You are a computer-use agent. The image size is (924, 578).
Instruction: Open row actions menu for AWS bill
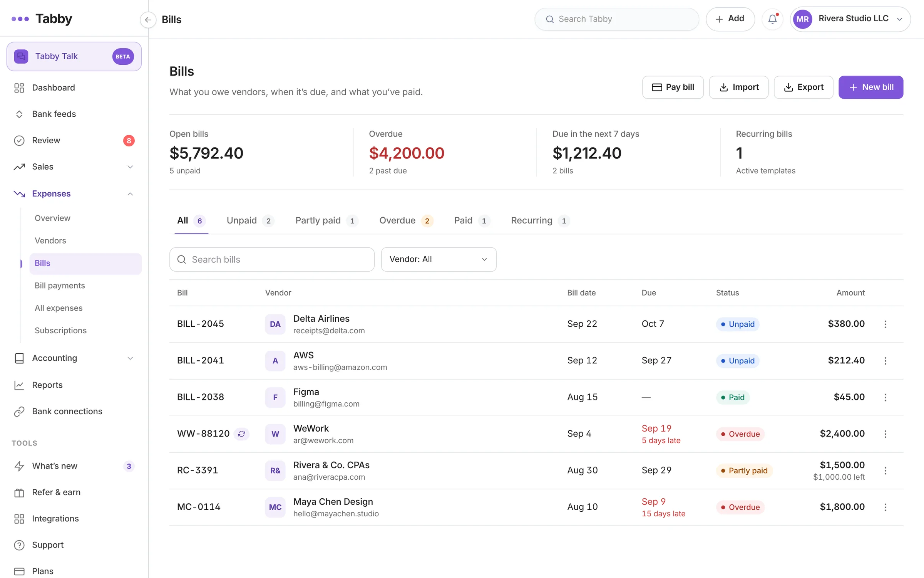[x=885, y=361]
